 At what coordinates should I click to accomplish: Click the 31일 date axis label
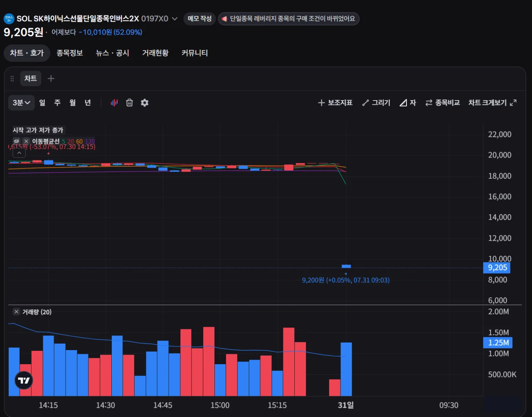coord(346,405)
